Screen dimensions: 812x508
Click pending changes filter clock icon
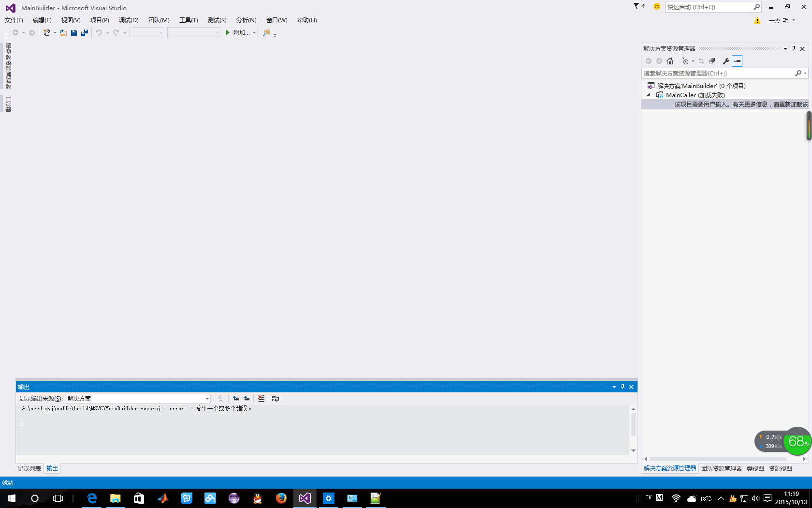[x=685, y=61]
